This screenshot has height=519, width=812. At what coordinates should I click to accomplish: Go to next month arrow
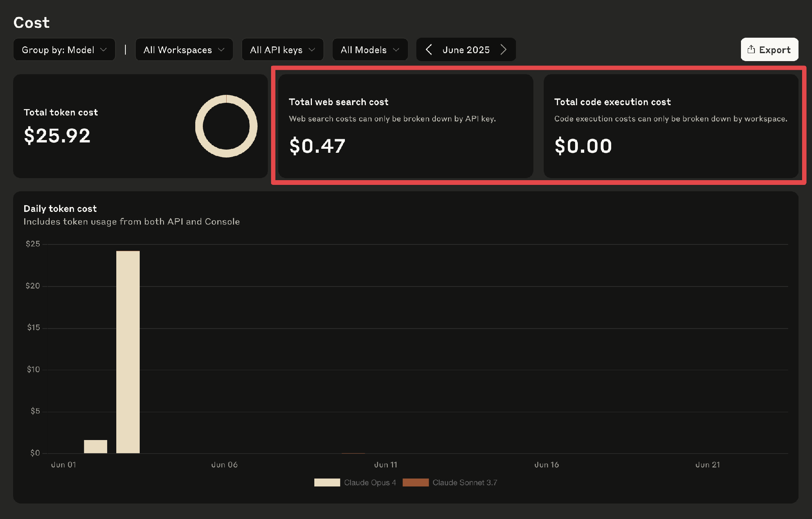tap(503, 50)
